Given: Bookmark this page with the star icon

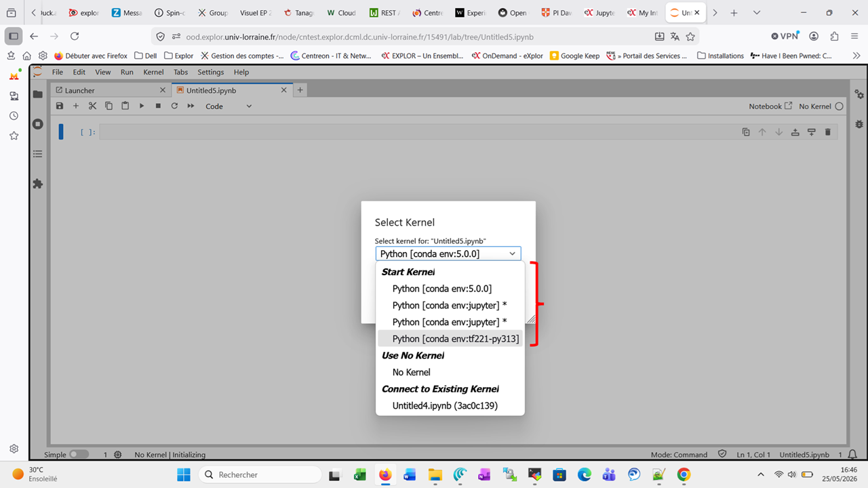Looking at the screenshot, I should (690, 37).
